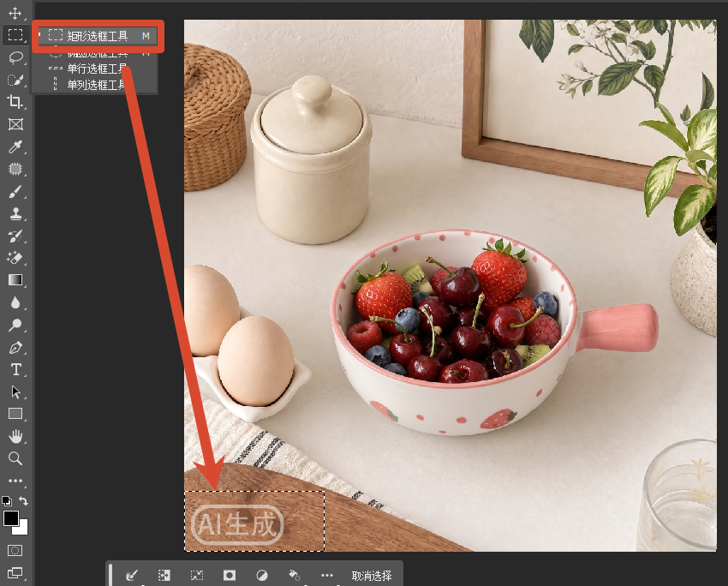
Task: Select the Frame tool
Action: pos(15,124)
